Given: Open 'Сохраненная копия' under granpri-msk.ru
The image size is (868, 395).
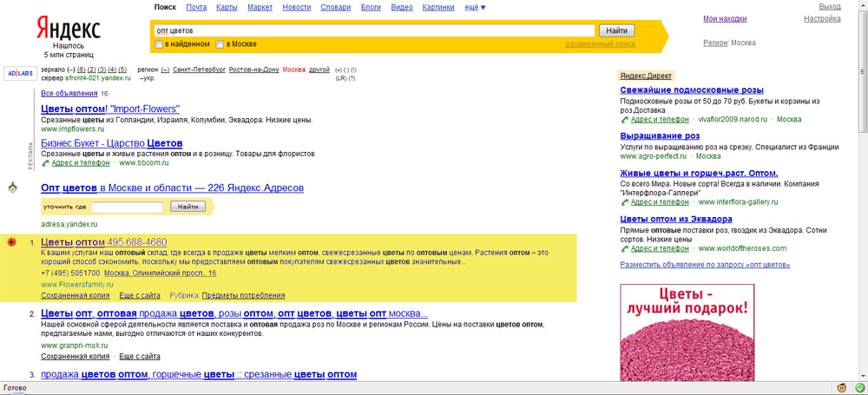Looking at the screenshot, I should (76, 357).
